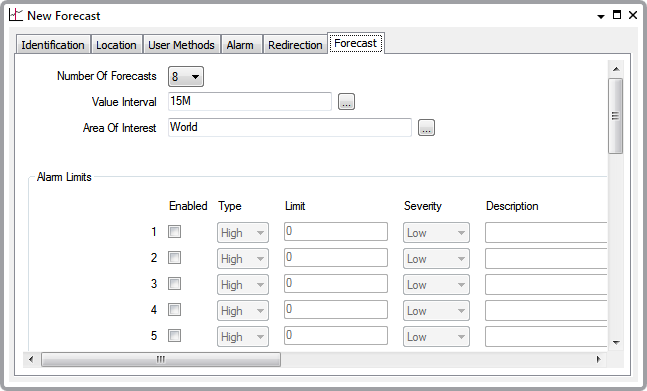Image resolution: width=647 pixels, height=391 pixels.
Task: Open the title bar dropdown arrow menu
Action: click(x=601, y=16)
